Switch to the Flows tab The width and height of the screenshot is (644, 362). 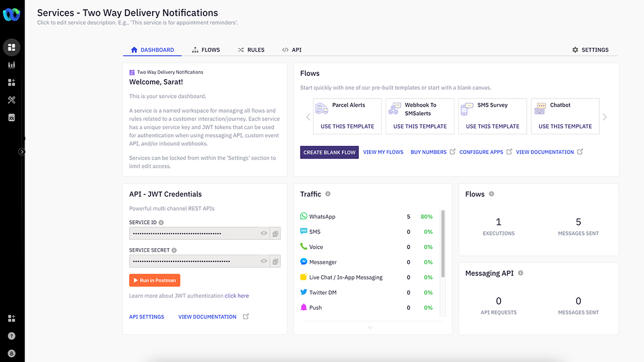pos(206,50)
